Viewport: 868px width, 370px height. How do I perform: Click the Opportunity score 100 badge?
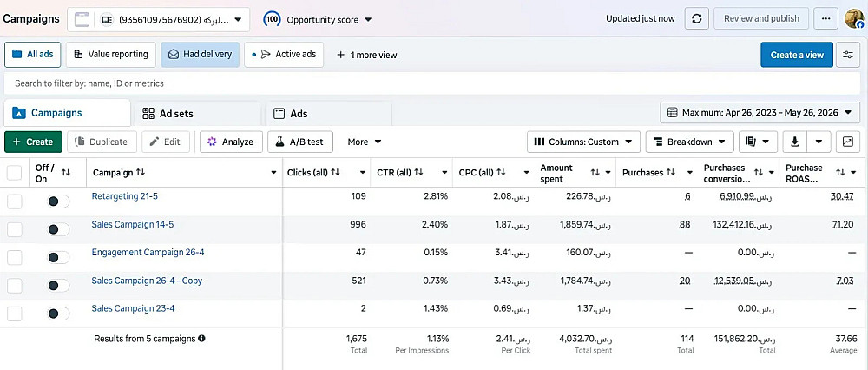[x=272, y=19]
